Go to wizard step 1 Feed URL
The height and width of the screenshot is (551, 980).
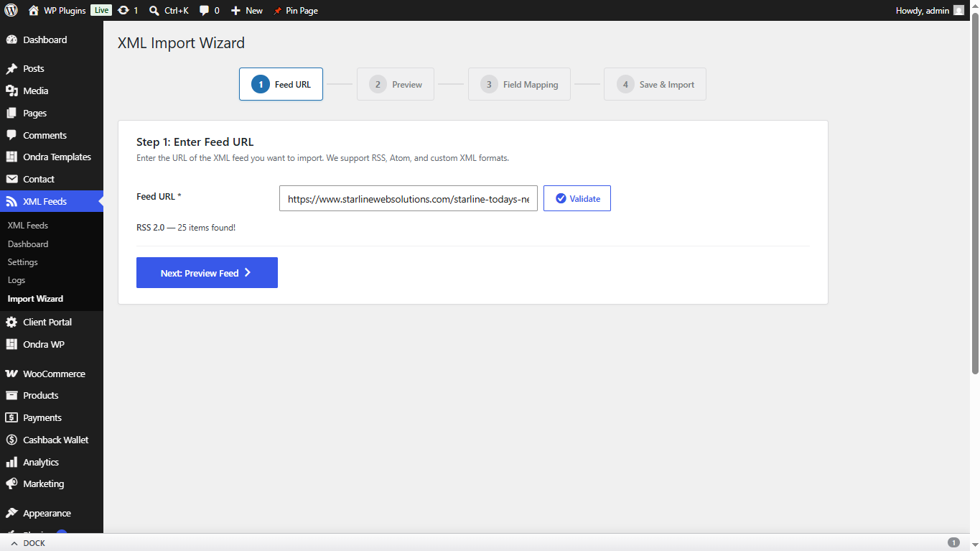pyautogui.click(x=281, y=84)
